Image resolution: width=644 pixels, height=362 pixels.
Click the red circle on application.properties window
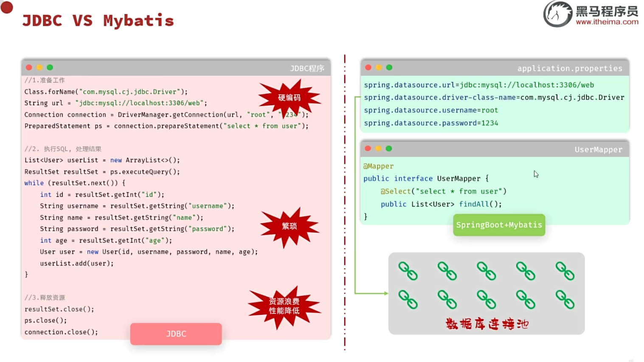tap(368, 67)
